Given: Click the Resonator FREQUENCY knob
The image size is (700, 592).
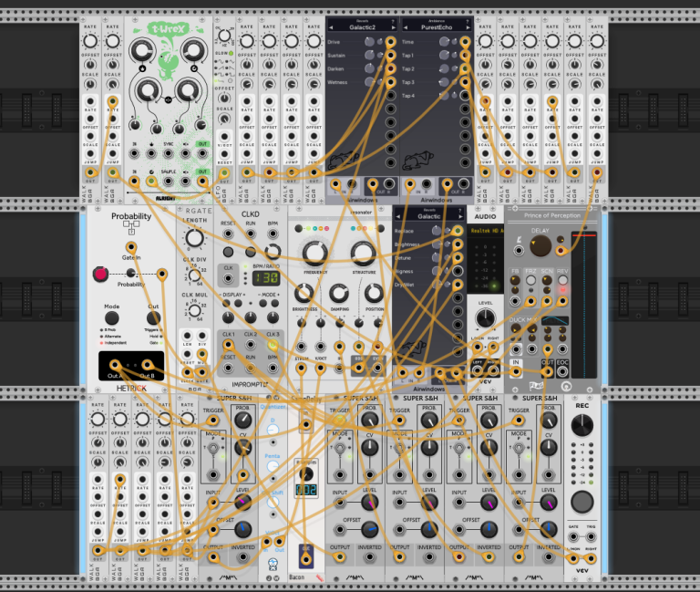Looking at the screenshot, I should (x=314, y=253).
